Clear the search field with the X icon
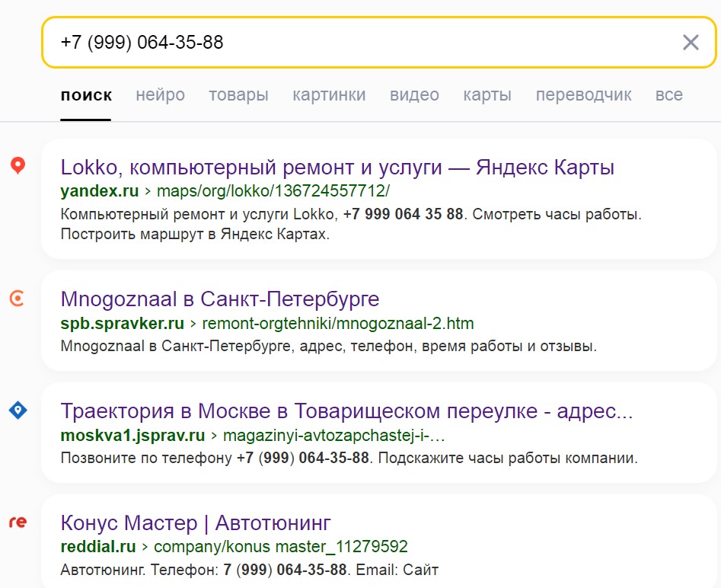 [691, 43]
